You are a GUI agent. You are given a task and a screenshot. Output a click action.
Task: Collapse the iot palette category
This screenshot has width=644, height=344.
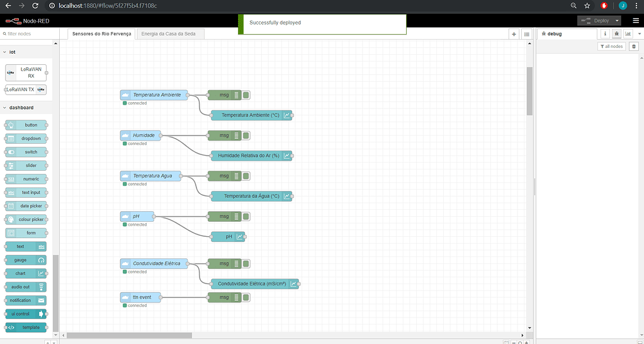pos(5,52)
